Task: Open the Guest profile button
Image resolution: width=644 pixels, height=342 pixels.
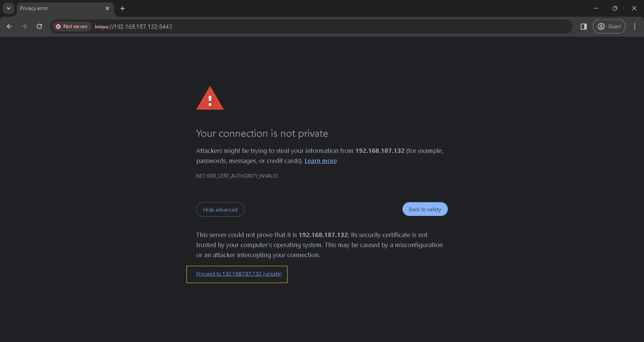Action: 609,26
